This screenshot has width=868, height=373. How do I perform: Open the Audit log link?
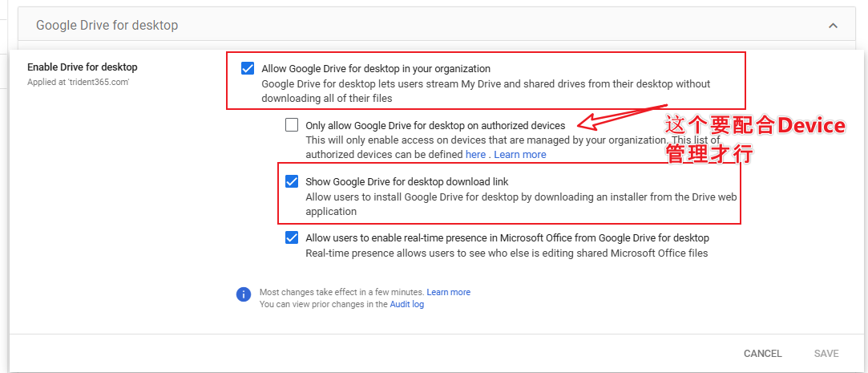[406, 305]
